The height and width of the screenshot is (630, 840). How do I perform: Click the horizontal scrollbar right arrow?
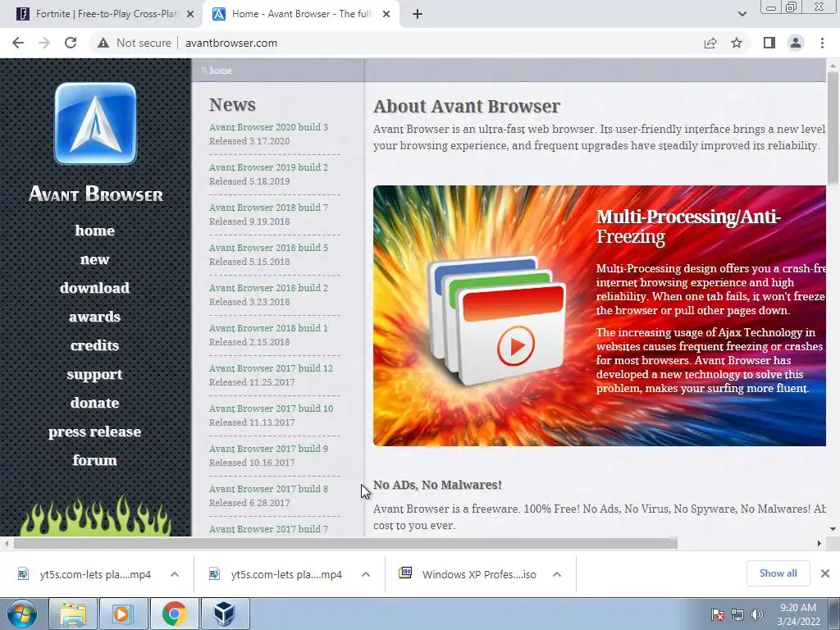tap(819, 544)
